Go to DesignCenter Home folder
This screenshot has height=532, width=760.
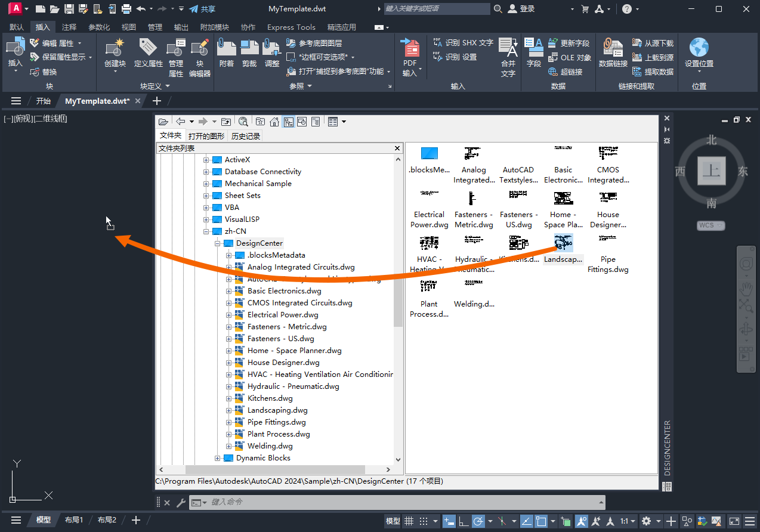274,122
